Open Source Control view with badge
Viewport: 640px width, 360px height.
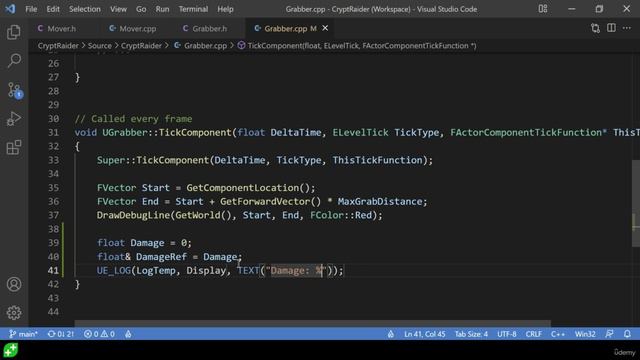coord(15,90)
